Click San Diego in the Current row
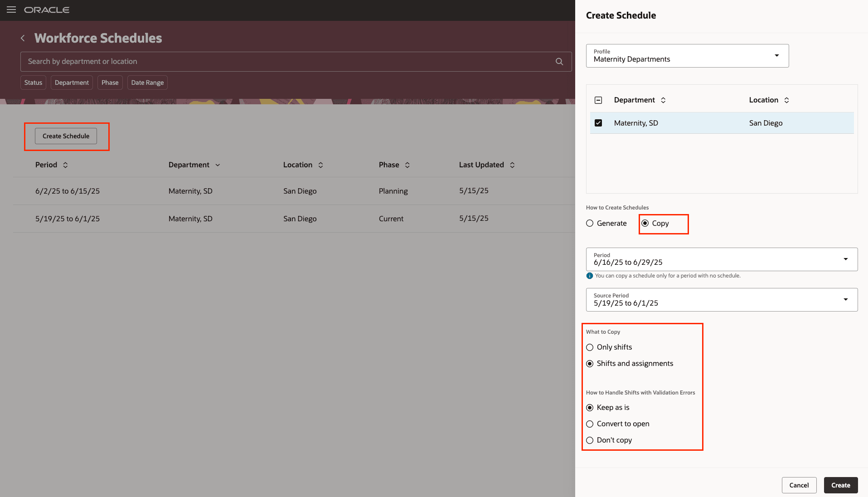Image resolution: width=868 pixels, height=497 pixels. [x=300, y=219]
